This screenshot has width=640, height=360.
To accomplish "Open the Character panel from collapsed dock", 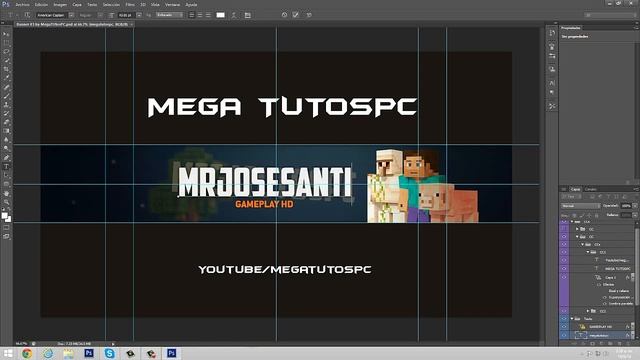I will [552, 83].
